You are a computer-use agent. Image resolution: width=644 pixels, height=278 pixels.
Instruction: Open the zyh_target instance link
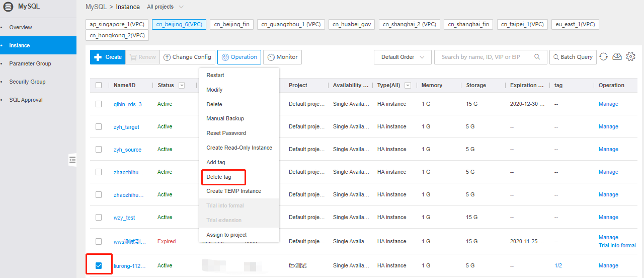(x=126, y=127)
